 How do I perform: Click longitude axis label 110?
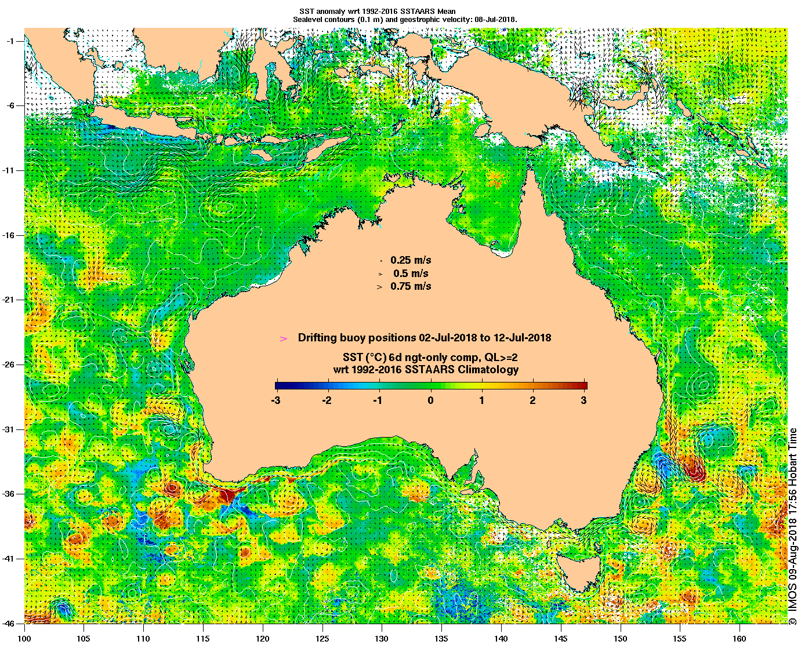pos(143,639)
